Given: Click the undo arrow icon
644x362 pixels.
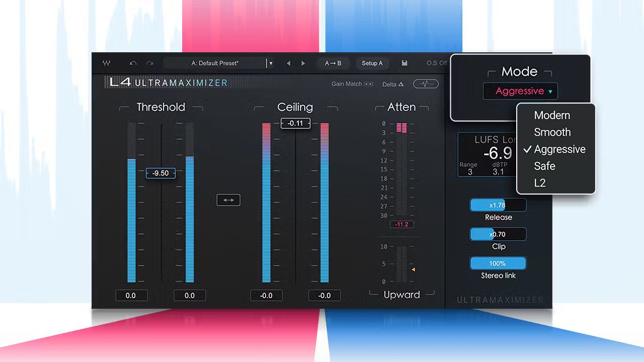Looking at the screenshot, I should click(x=133, y=63).
